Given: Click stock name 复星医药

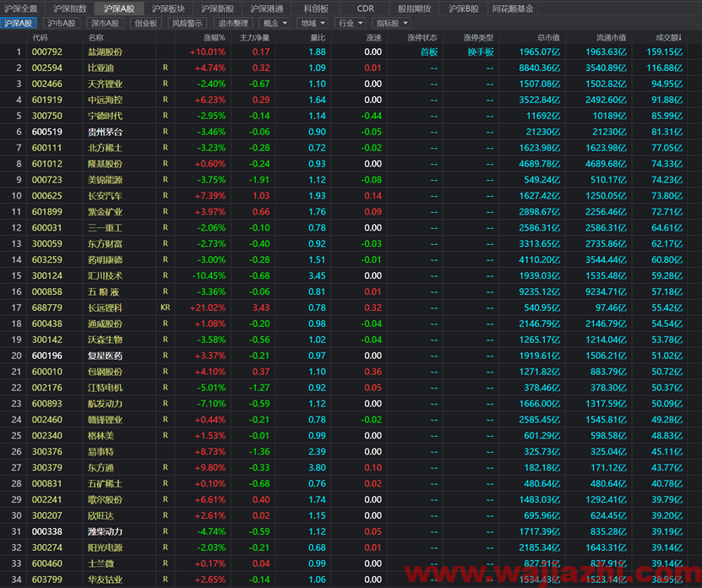Looking at the screenshot, I should click(106, 356).
